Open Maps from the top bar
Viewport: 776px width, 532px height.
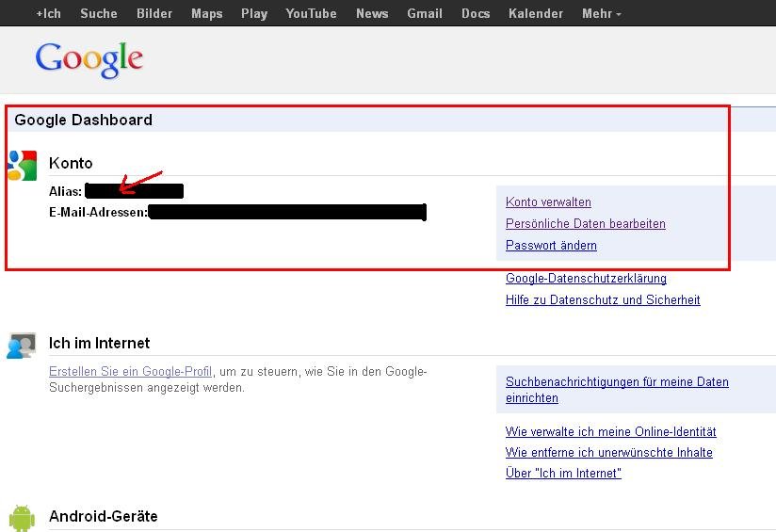point(207,13)
